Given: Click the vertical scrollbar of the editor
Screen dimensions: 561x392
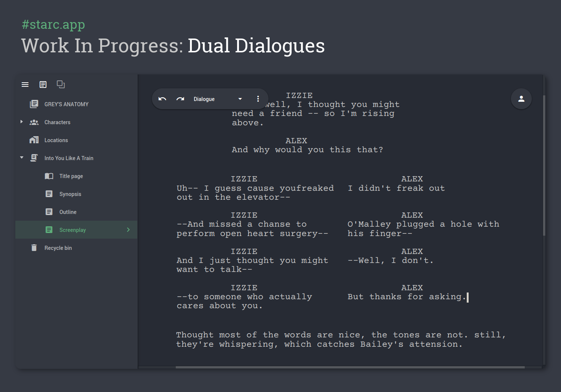Looking at the screenshot, I should (544, 165).
